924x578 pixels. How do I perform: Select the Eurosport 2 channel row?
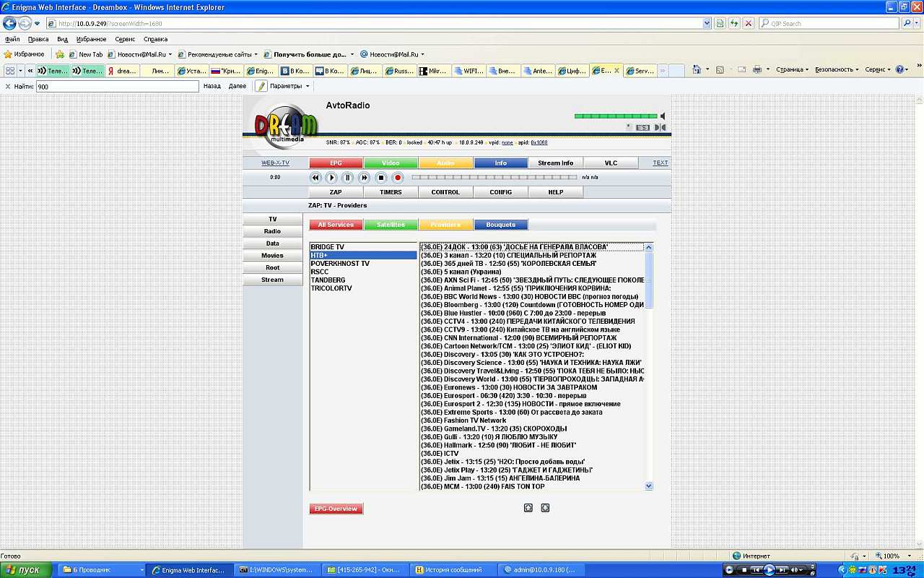[532, 404]
